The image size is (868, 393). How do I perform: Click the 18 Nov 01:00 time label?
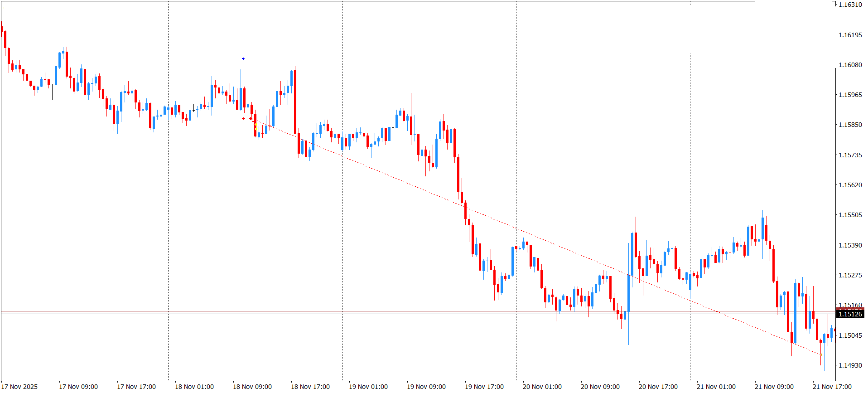[194, 387]
